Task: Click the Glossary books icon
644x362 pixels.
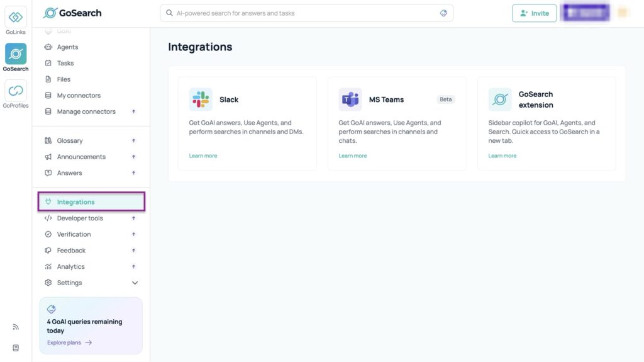Action: 48,140
